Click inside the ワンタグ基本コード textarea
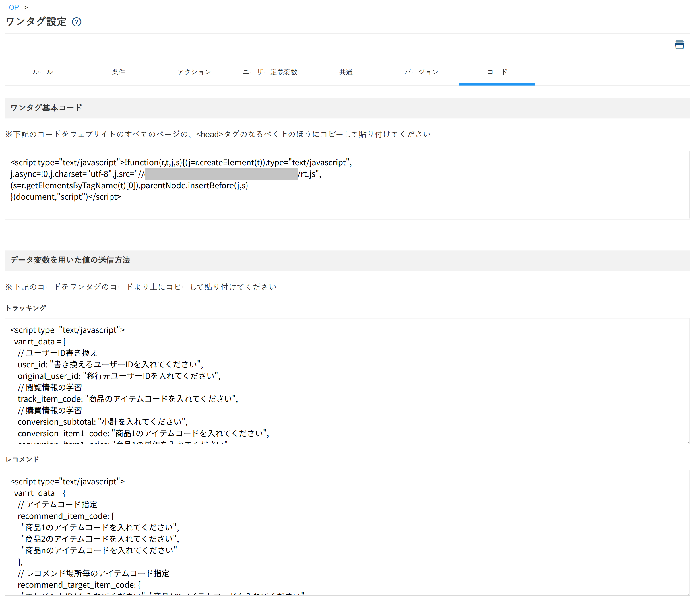The image size is (700, 605). click(347, 185)
